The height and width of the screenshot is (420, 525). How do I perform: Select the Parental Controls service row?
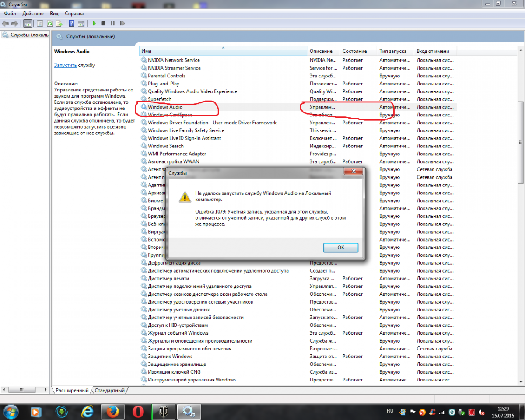click(298, 76)
